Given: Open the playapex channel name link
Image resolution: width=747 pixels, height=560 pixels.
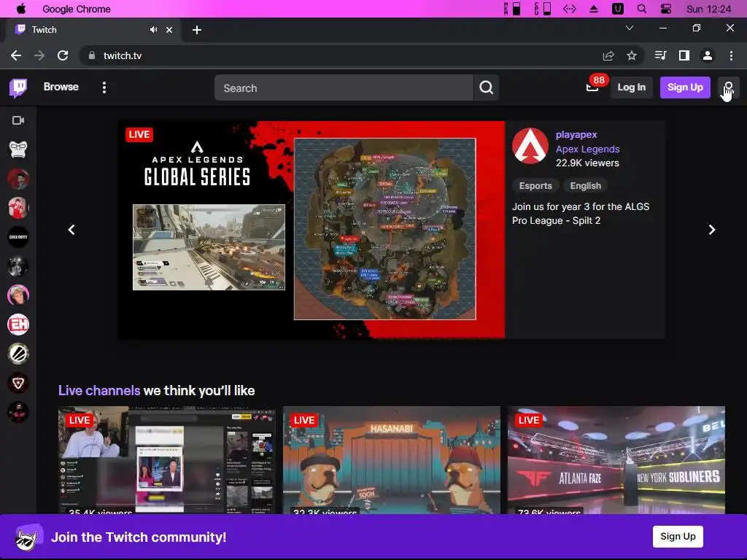Looking at the screenshot, I should (576, 135).
